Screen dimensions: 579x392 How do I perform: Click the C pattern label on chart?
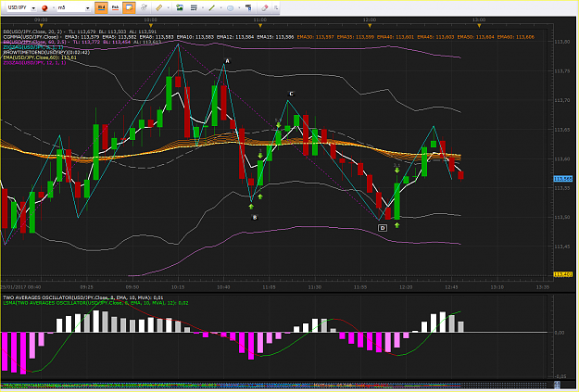pos(291,94)
